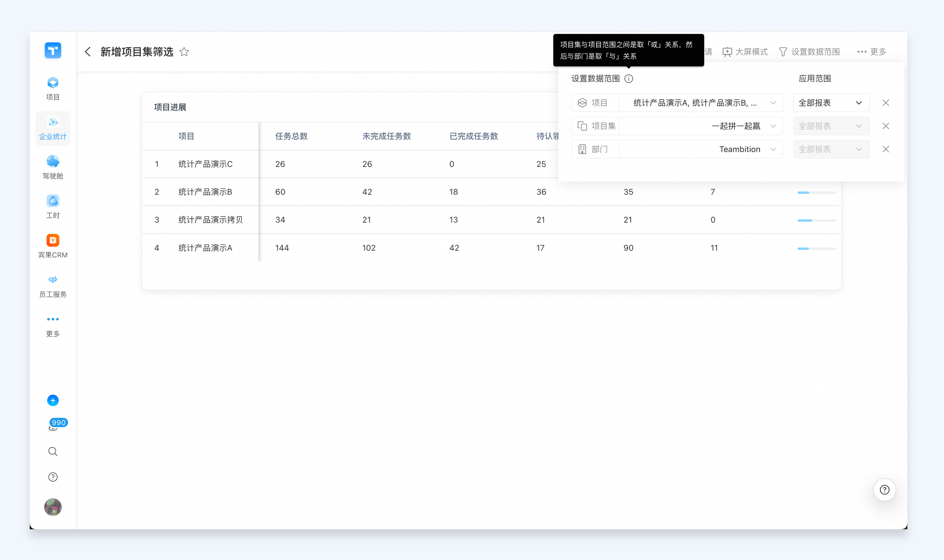The height and width of the screenshot is (560, 944).
Task: Click the sidebar help question icon
Action: click(x=53, y=477)
